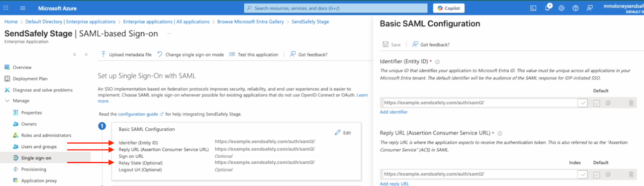Viewport: 644px width, 186px height.
Task: Open SendSafely Stage breadcrumb
Action: tap(310, 22)
